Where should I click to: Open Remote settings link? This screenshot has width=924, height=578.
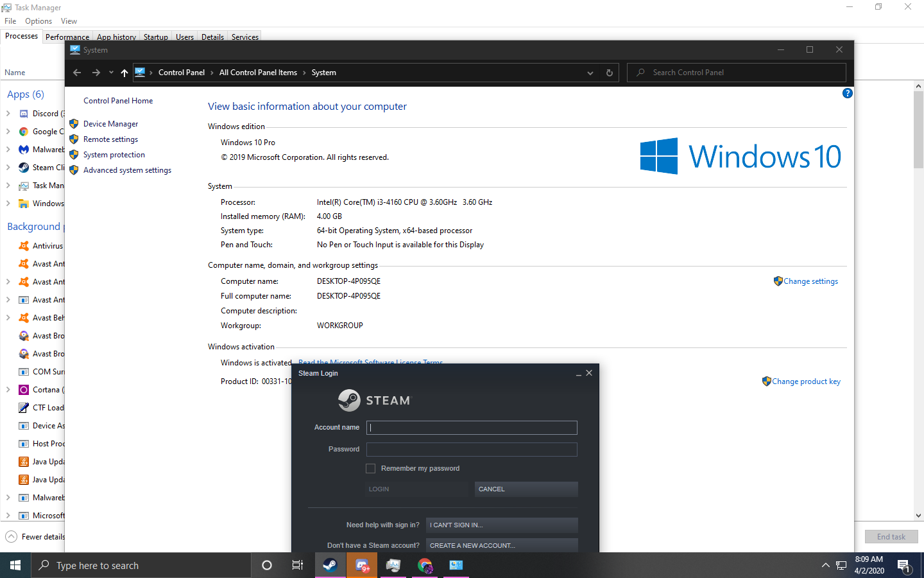click(110, 139)
